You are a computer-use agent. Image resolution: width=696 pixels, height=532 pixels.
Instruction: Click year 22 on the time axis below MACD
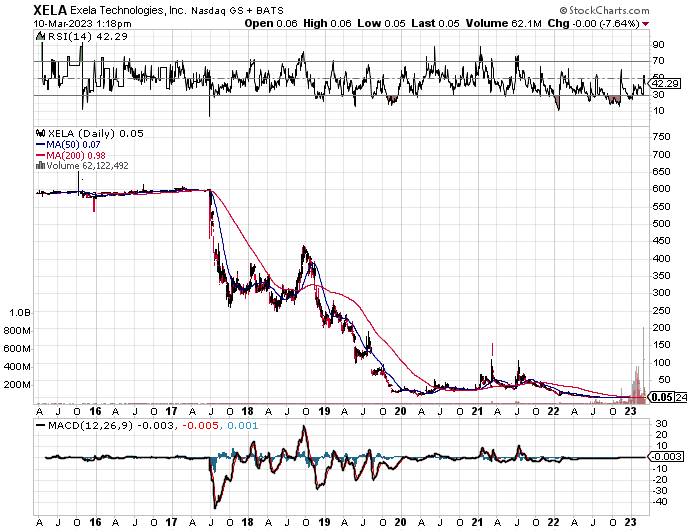[x=554, y=522]
